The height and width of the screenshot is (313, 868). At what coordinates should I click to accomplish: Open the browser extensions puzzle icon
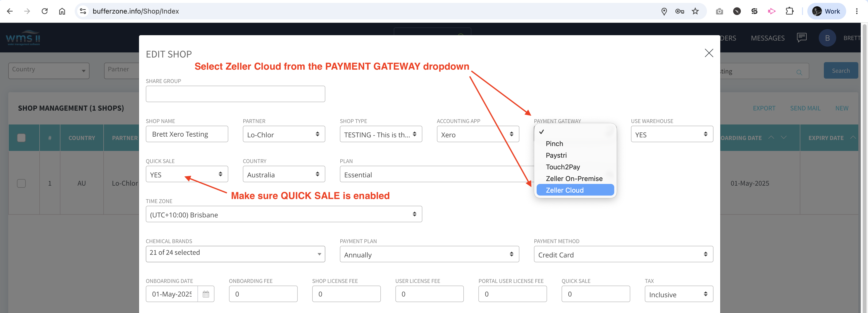pyautogui.click(x=789, y=11)
